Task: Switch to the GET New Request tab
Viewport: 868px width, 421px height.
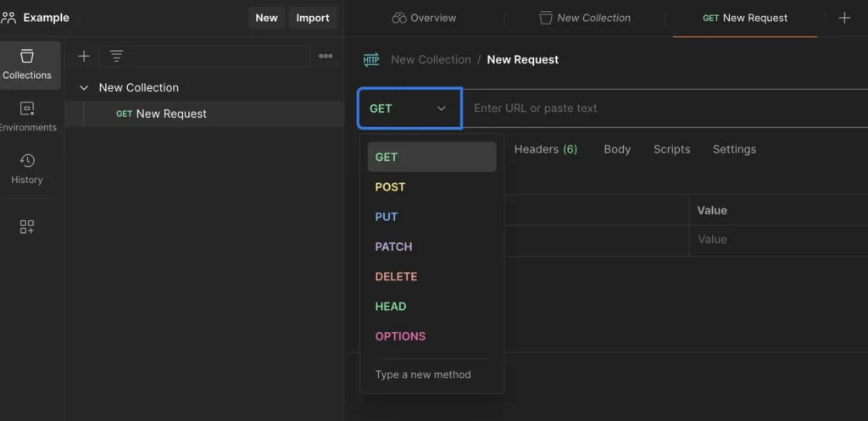Action: [745, 18]
